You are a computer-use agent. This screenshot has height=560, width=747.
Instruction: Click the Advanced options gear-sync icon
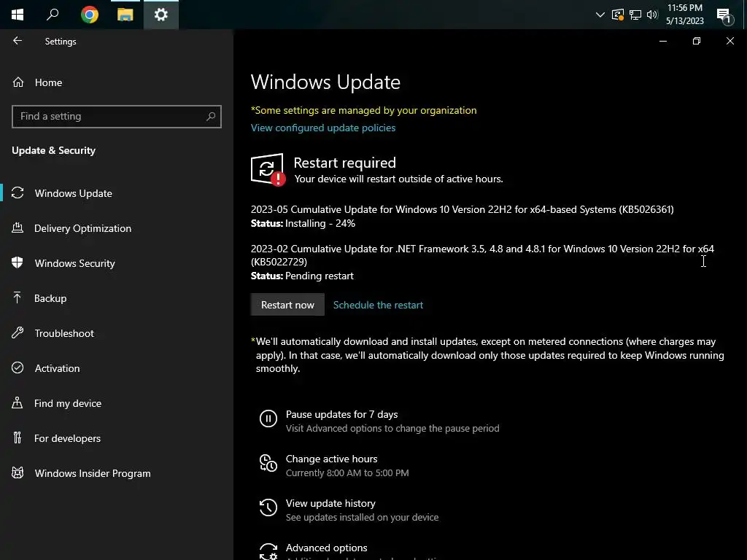(268, 551)
